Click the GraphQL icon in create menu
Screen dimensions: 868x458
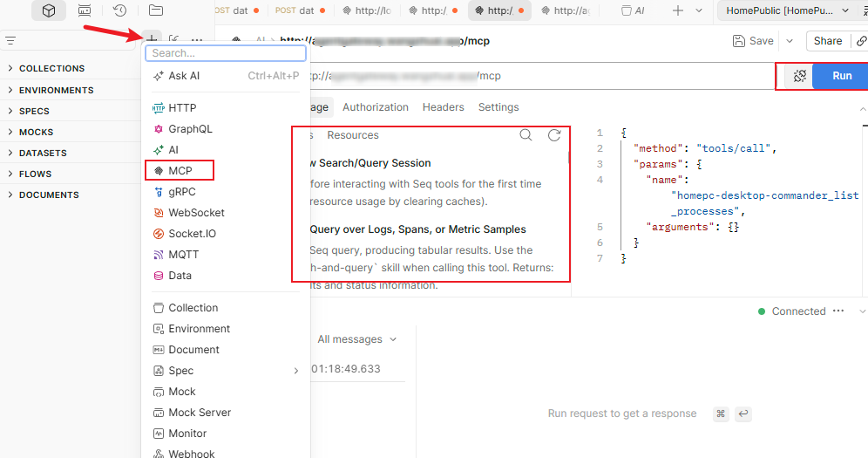pos(159,129)
